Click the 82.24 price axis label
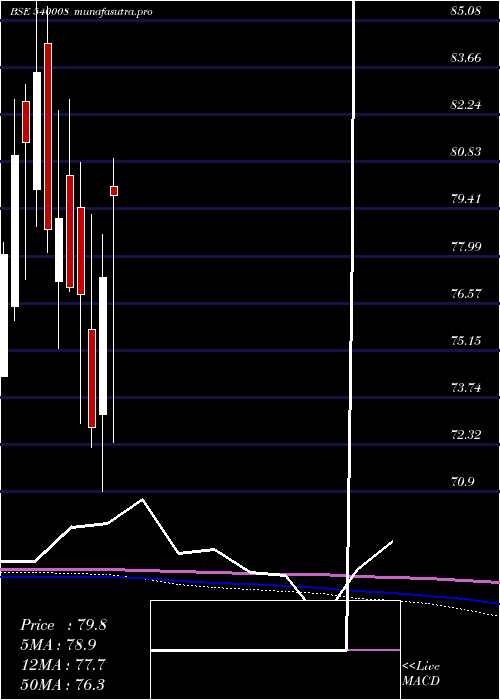Screen dimensions: 500x700 pyautogui.click(x=466, y=105)
